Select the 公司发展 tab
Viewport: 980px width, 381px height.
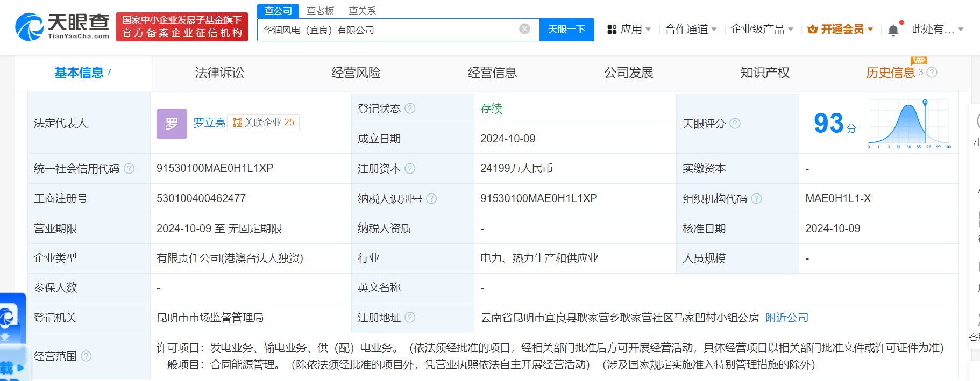tap(628, 73)
